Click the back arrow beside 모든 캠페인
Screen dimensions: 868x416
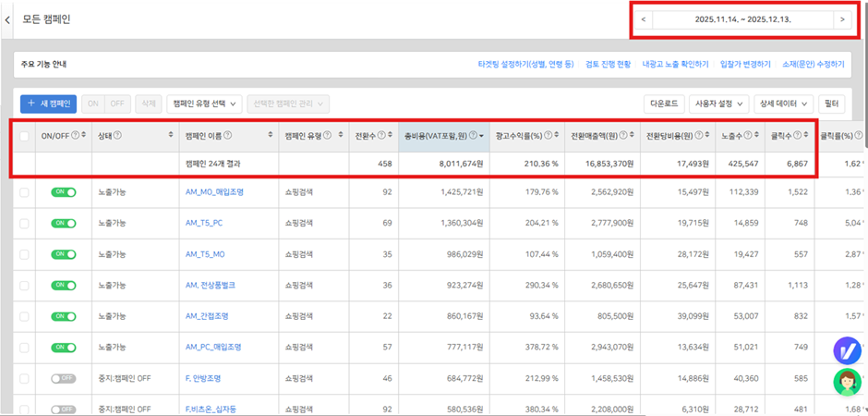(7, 19)
